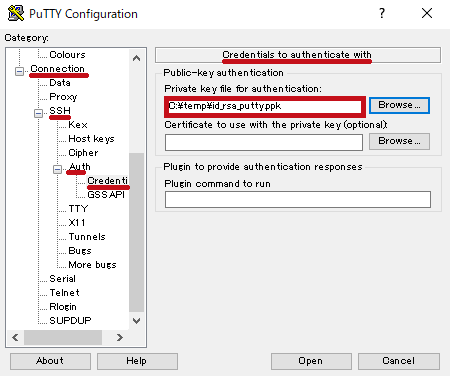450x376 pixels.
Task: Click the PuTTY icon in the title bar
Action: click(16, 14)
